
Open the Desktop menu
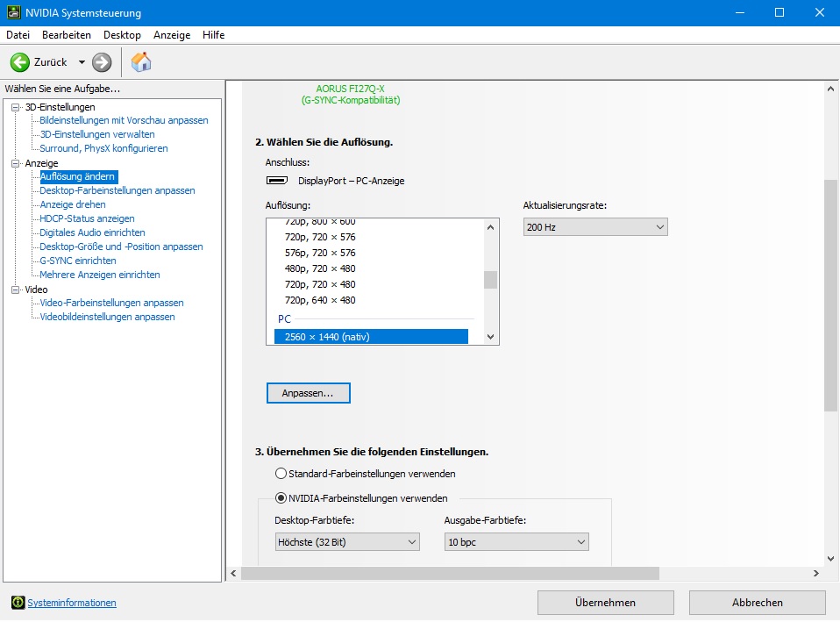click(x=122, y=35)
